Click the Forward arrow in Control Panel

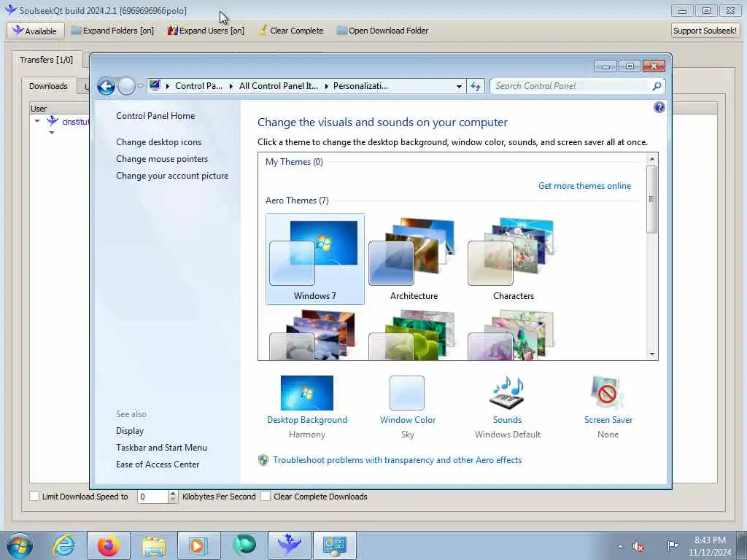126,86
